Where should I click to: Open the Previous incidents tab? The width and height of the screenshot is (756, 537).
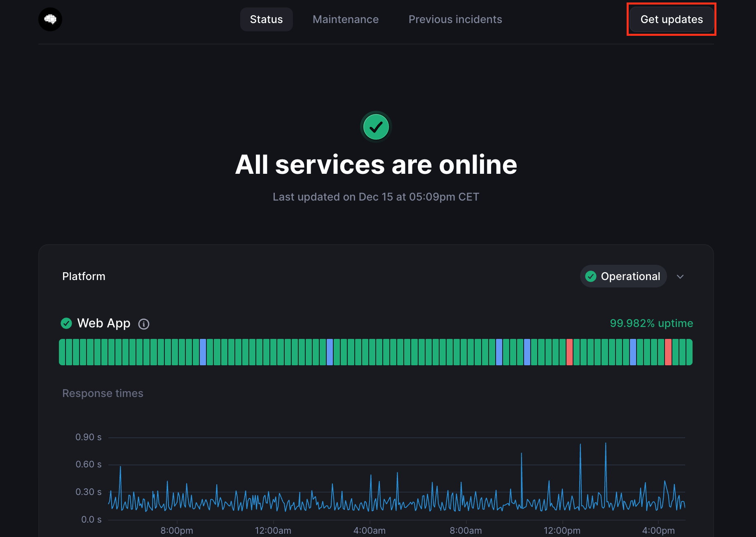455,19
